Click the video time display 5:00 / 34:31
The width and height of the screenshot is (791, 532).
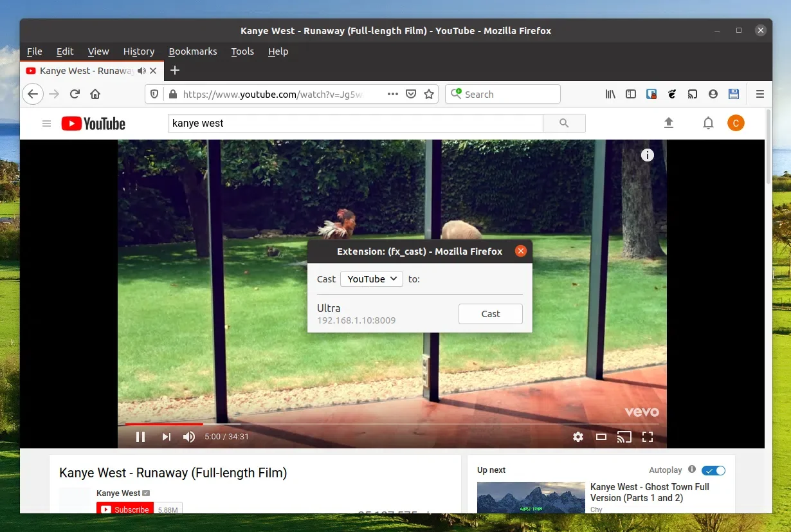pyautogui.click(x=226, y=437)
